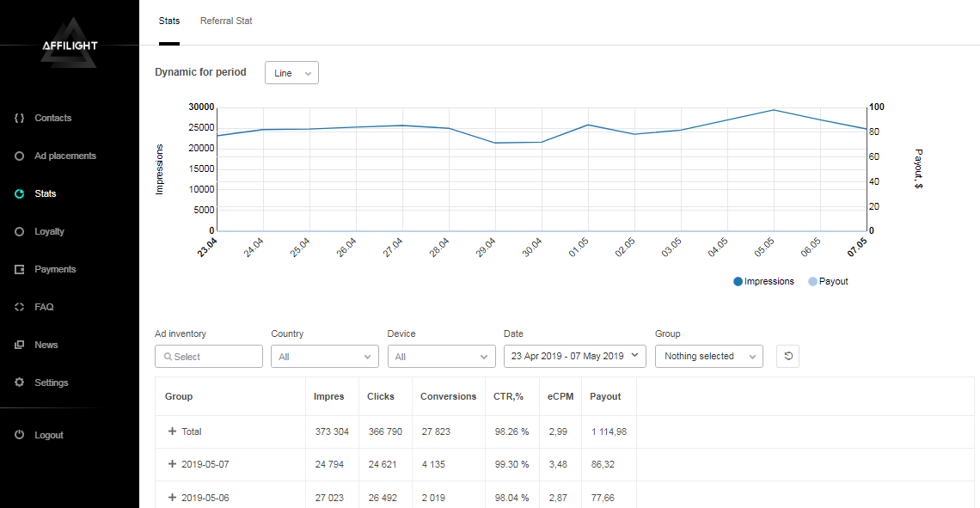
Task: Click the FAQ icon in sidebar
Action: (x=19, y=307)
